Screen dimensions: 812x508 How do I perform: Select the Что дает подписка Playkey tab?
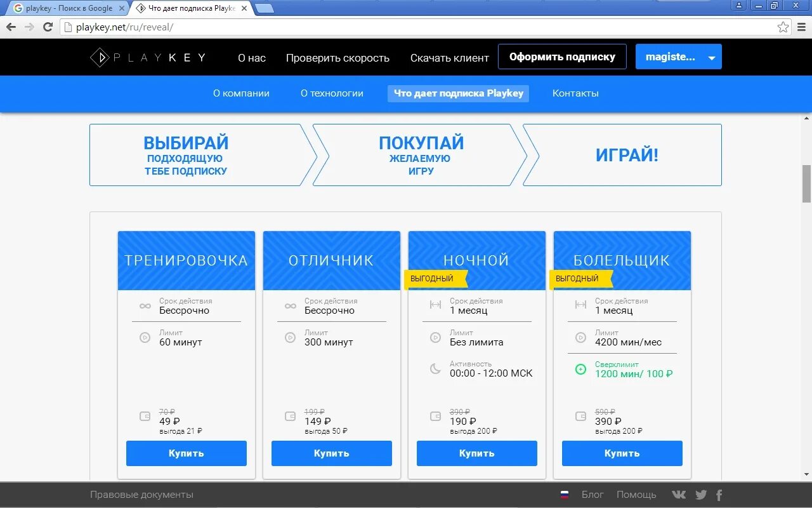tap(458, 93)
